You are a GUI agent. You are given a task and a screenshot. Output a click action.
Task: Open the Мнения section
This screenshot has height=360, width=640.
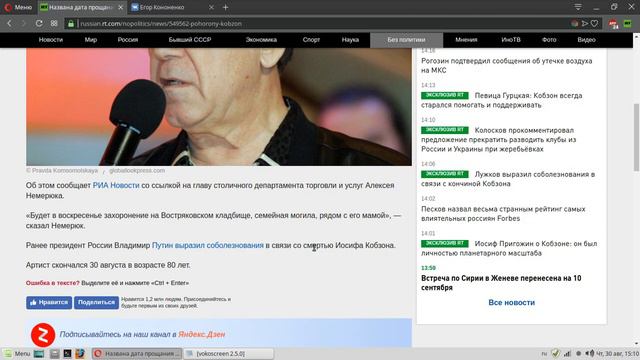pos(466,40)
